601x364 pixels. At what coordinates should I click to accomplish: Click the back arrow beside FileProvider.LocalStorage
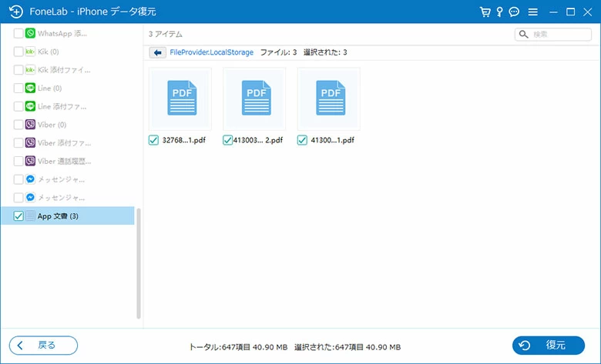click(x=157, y=52)
